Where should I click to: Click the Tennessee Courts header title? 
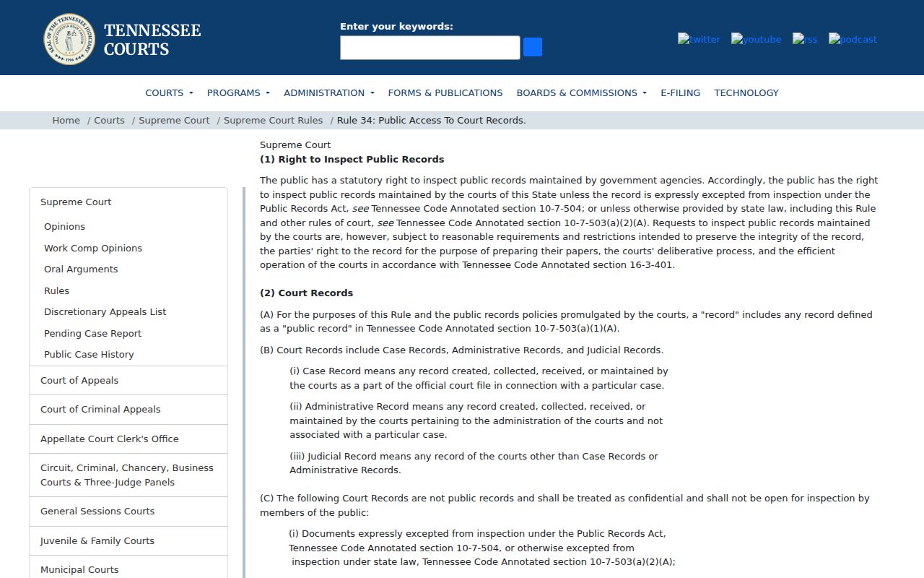pyautogui.click(x=152, y=40)
